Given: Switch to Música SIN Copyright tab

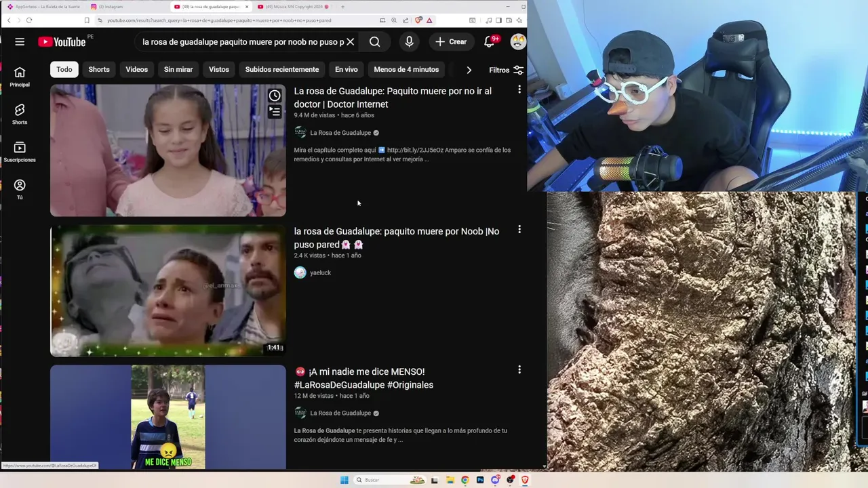Looking at the screenshot, I should 293,7.
